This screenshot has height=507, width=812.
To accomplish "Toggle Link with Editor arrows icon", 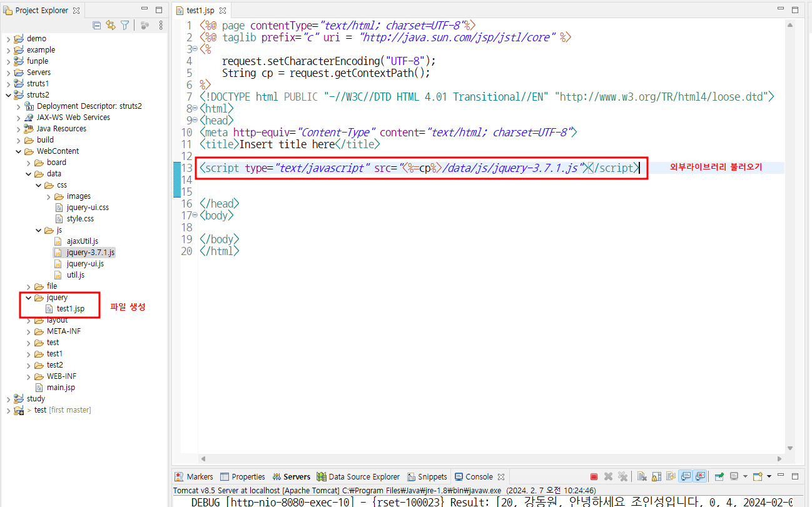I will tap(111, 25).
